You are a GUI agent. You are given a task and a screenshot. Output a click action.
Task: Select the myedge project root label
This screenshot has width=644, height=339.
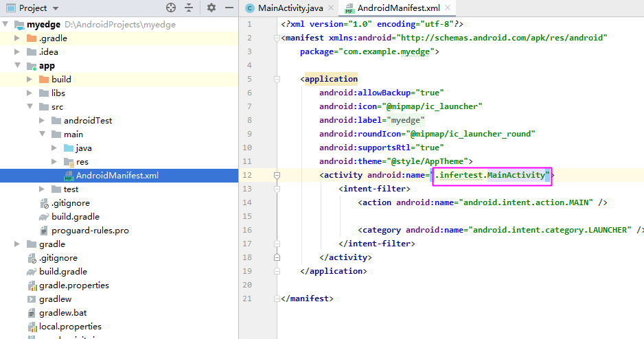click(43, 24)
